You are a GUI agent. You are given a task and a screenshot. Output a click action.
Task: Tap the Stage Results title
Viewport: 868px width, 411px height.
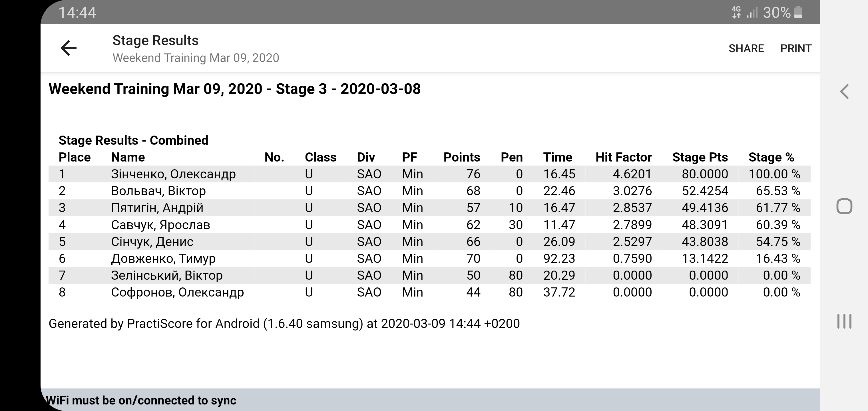(155, 41)
